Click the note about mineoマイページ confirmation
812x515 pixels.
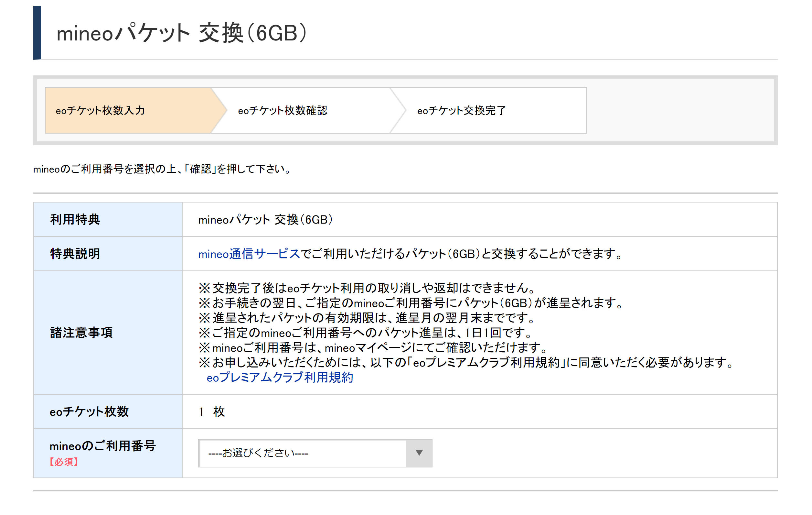click(373, 348)
